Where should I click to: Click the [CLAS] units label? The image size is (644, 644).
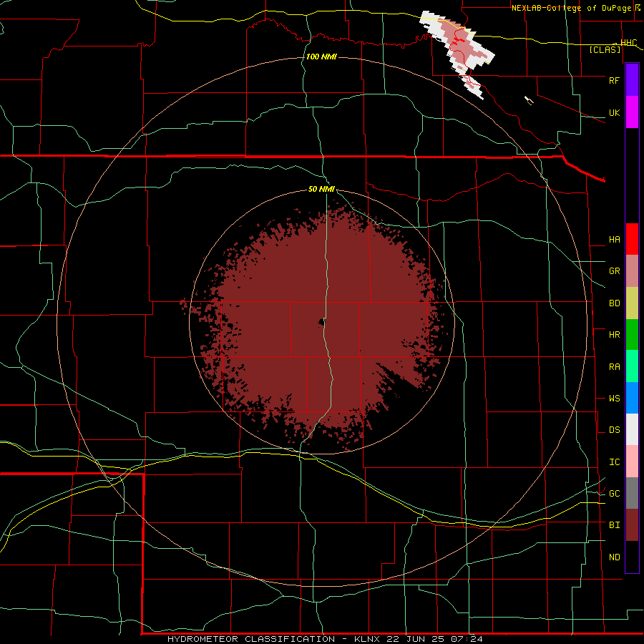pyautogui.click(x=605, y=50)
